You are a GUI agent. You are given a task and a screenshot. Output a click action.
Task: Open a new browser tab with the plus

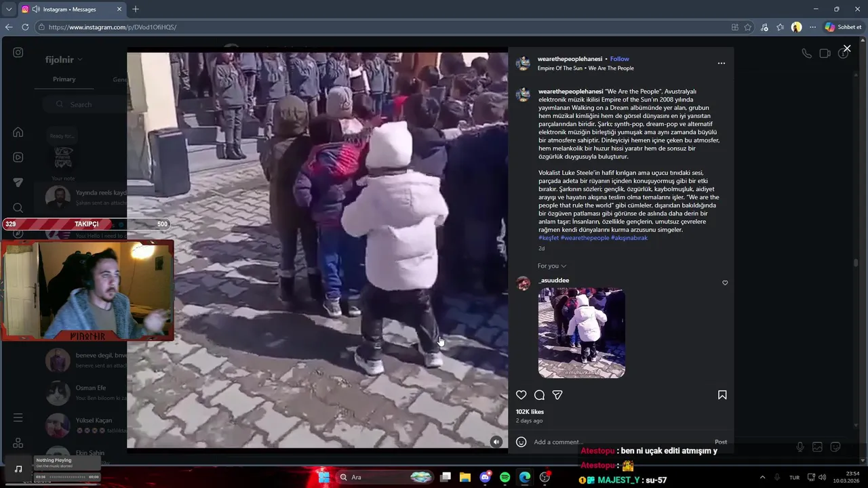pyautogui.click(x=136, y=9)
